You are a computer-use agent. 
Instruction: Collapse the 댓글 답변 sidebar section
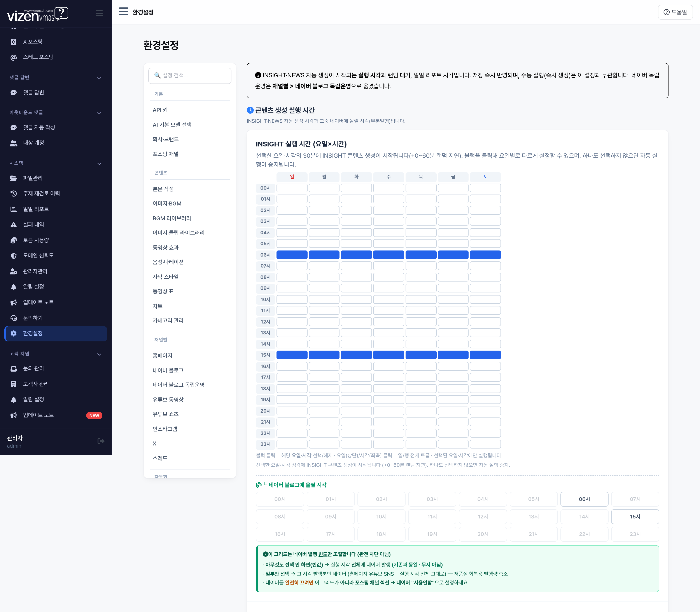point(99,78)
